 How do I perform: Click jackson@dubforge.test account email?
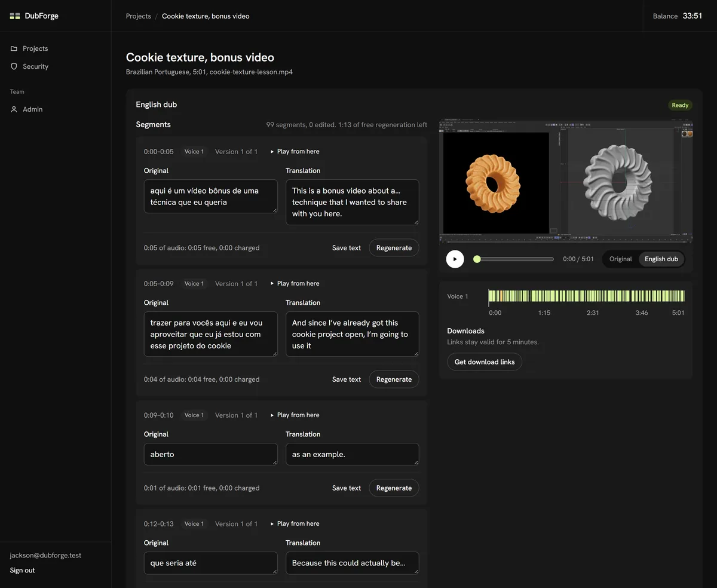(45, 555)
